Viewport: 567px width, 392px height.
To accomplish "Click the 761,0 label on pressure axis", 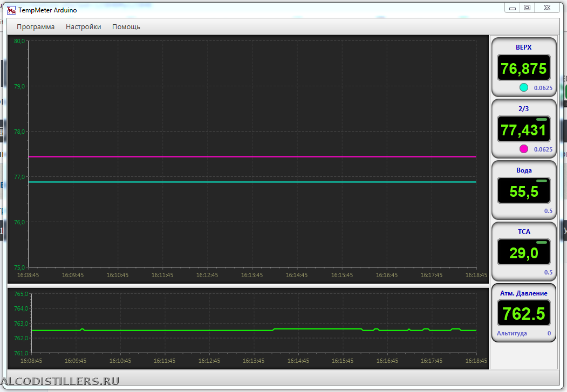I will [x=21, y=353].
